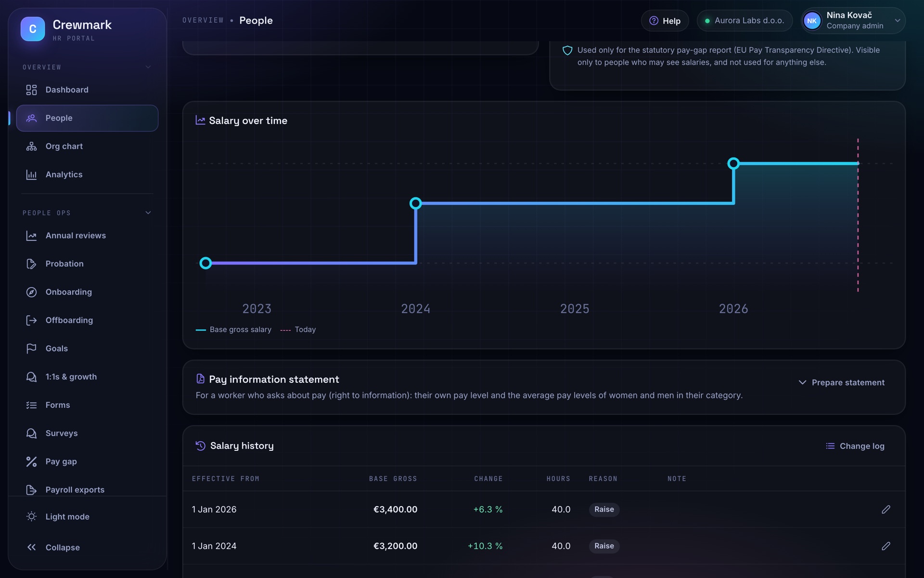The image size is (924, 578).
Task: Click the Salary over time chart icon
Action: 200,120
